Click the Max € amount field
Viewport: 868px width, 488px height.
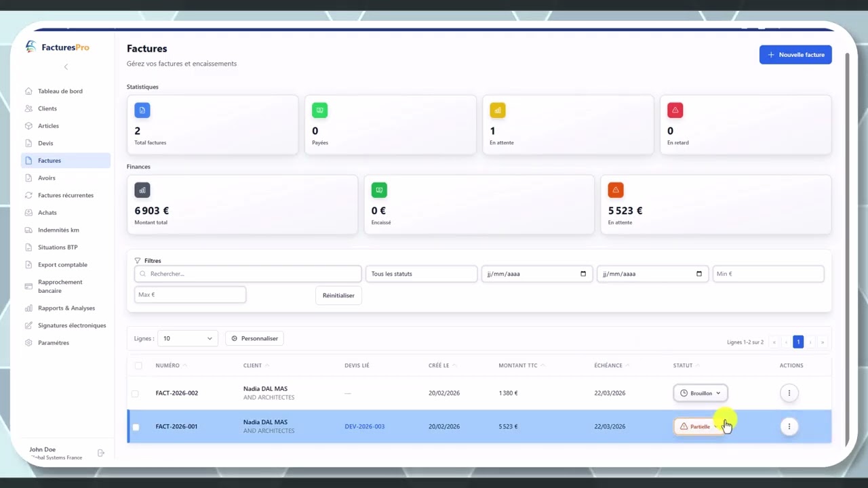click(190, 295)
